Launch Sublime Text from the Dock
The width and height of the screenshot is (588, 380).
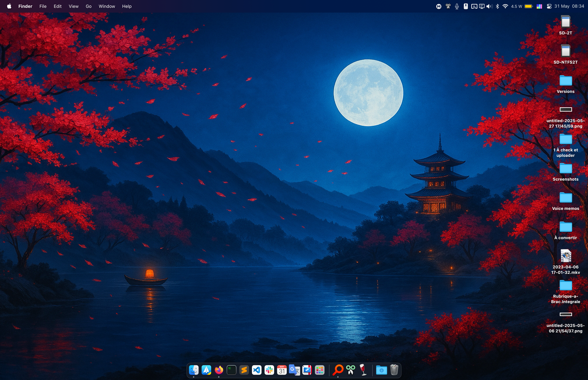click(x=244, y=370)
